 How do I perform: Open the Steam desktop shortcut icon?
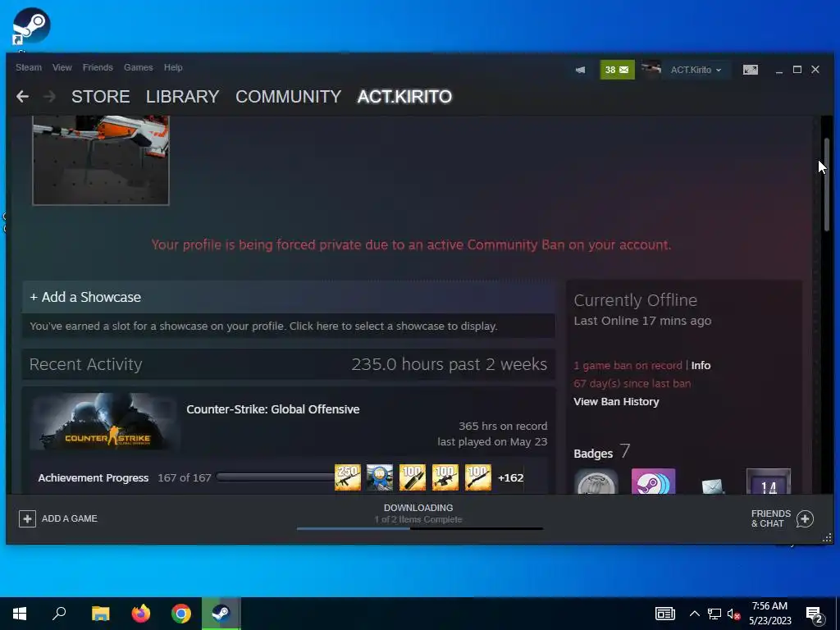click(x=32, y=27)
